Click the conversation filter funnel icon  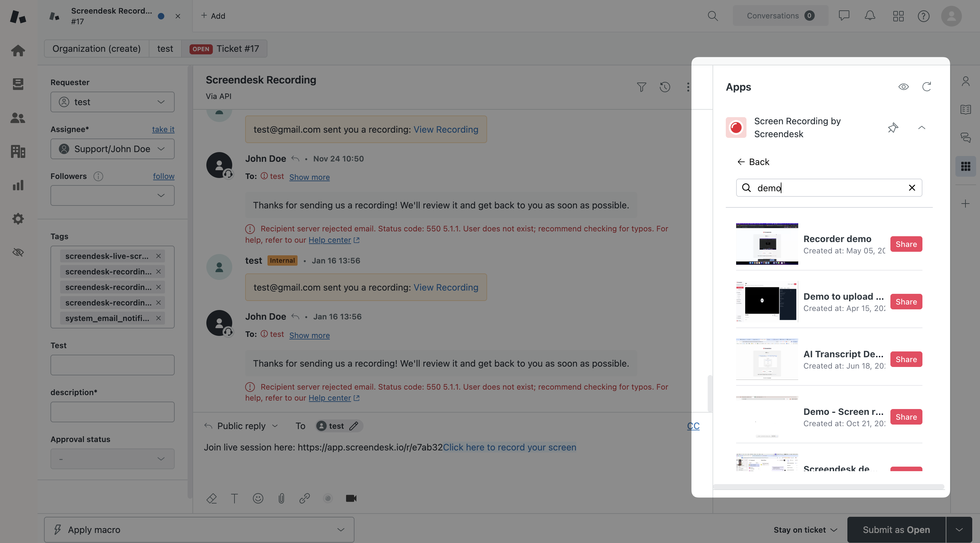[x=641, y=87]
